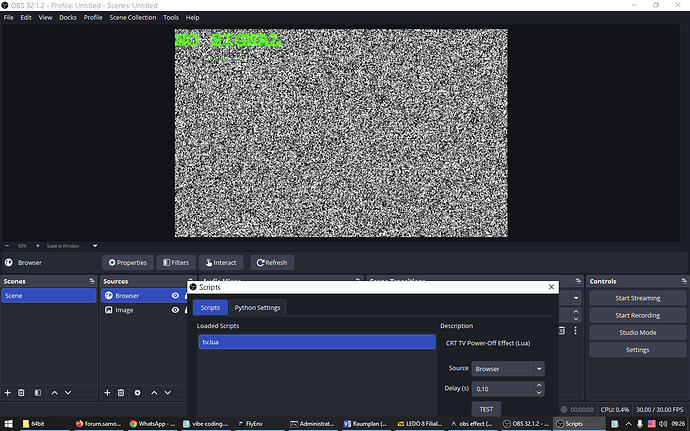Screen dimensions: 690x431
Task: Click the Browser source globe icon
Action: [109, 295]
